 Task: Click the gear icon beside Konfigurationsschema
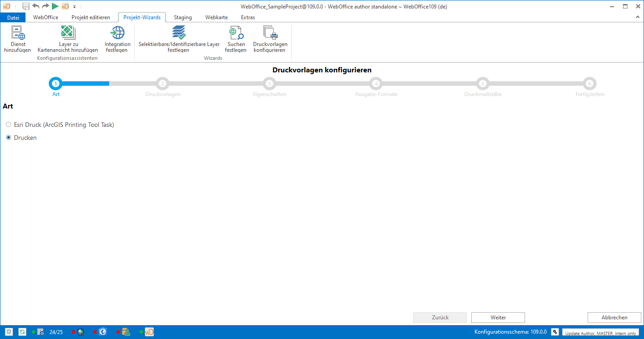(x=555, y=332)
